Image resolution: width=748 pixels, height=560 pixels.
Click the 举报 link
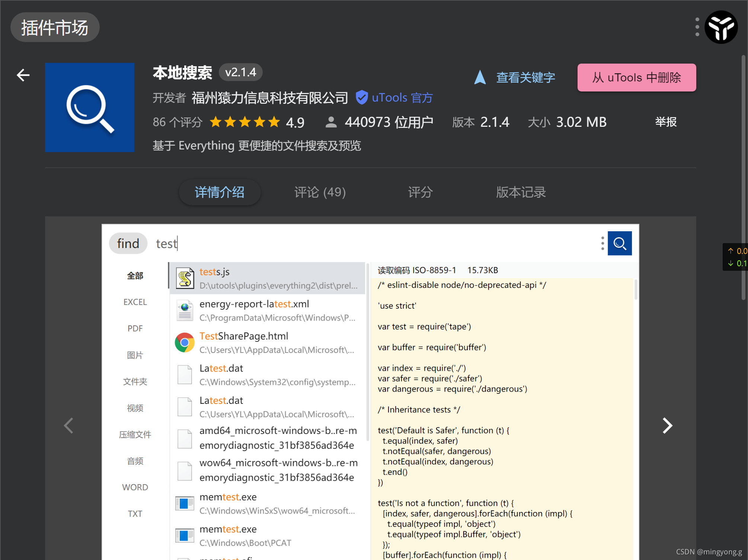coord(666,122)
